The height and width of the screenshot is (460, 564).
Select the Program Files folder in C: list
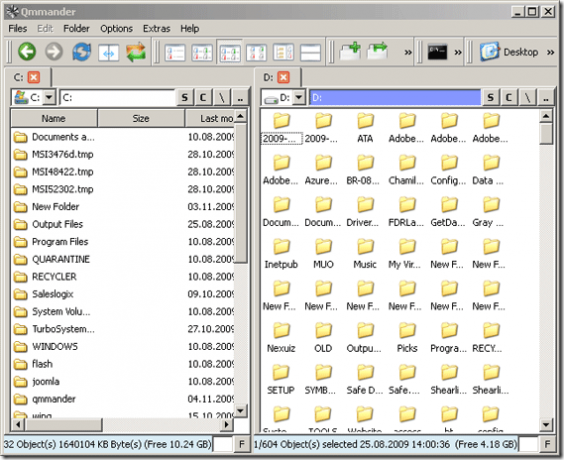[x=60, y=242]
